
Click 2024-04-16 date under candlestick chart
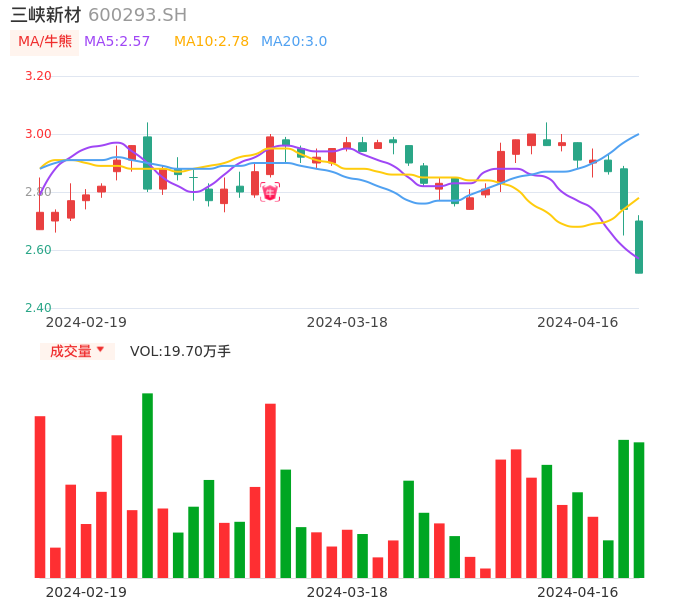click(x=578, y=322)
